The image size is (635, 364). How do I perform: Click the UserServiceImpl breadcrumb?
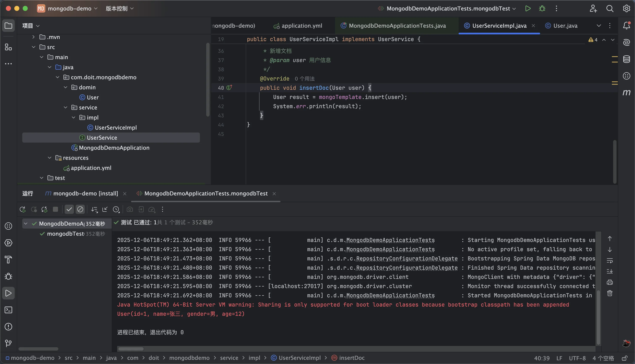pyautogui.click(x=299, y=358)
